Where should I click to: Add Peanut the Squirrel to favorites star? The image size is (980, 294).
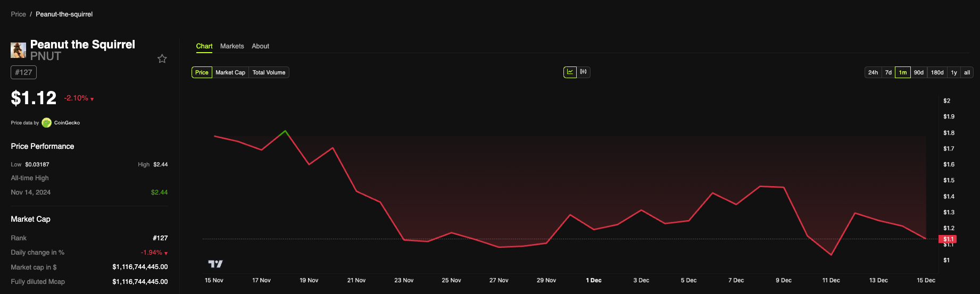pos(162,58)
